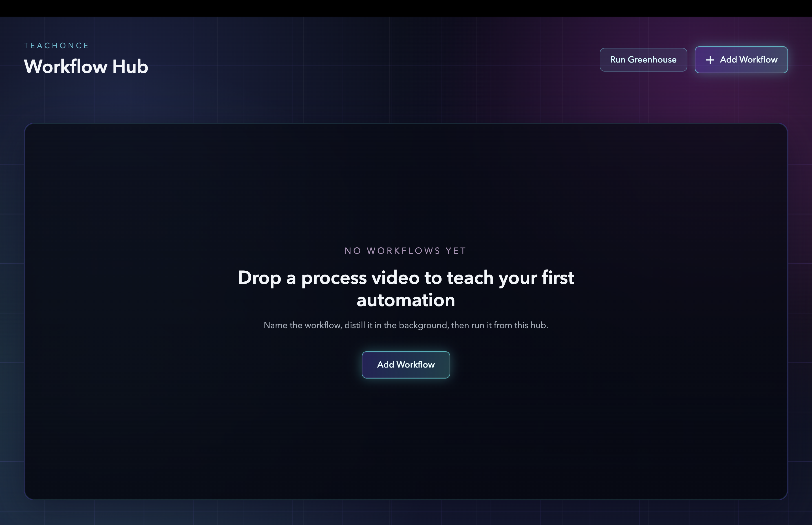
Task: Click the word 'automation' in the heading
Action: tap(406, 300)
